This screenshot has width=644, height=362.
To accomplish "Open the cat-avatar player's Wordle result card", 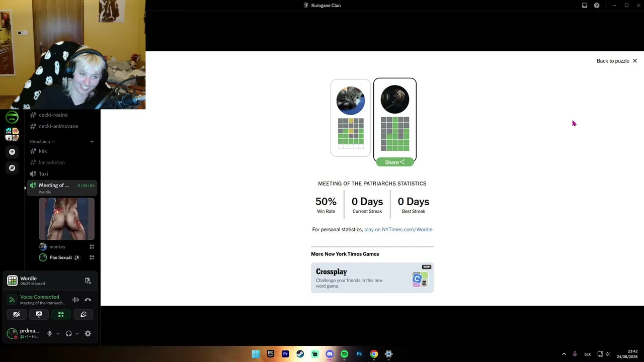I will 351,118.
